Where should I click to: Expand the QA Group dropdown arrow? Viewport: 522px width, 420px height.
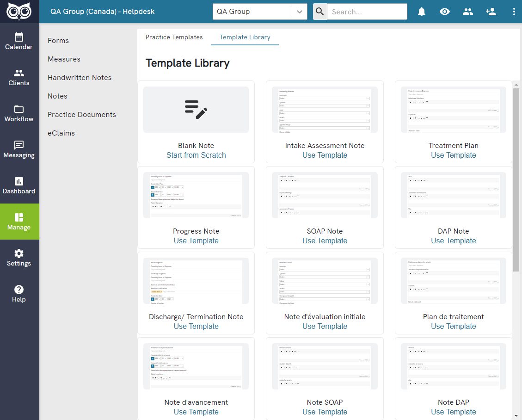(x=300, y=12)
